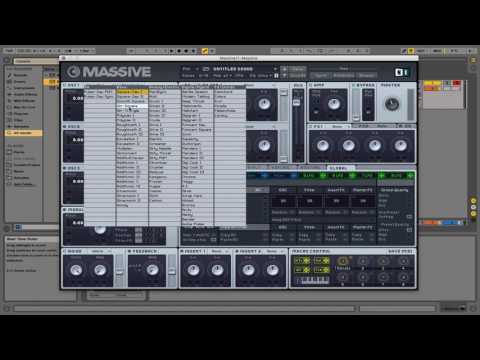Image resolution: width=480 pixels, height=360 pixels.
Task: Click the Record button in Ableton transport
Action: [186, 51]
